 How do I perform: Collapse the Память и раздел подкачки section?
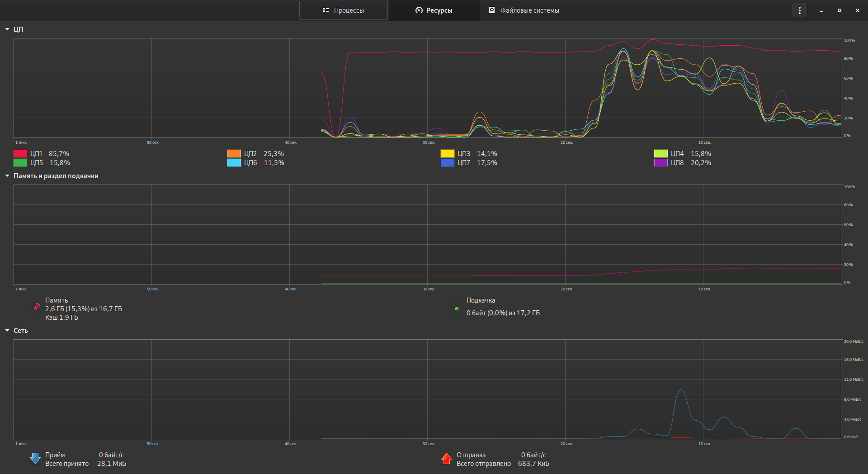7,175
